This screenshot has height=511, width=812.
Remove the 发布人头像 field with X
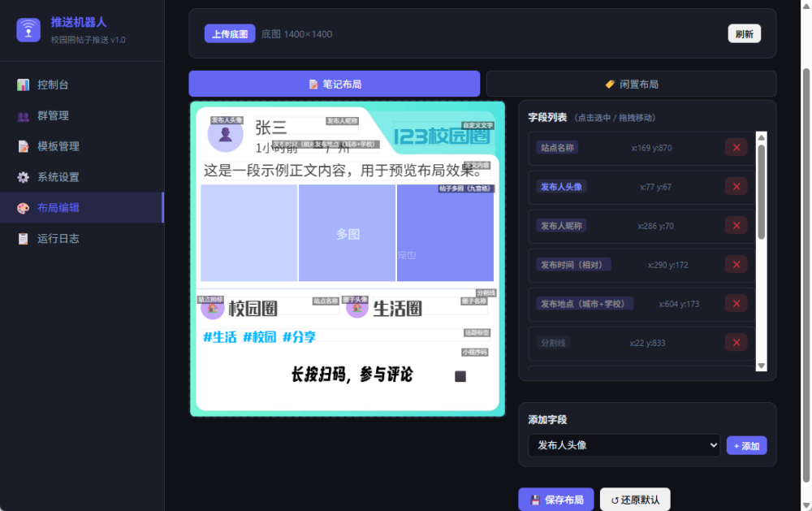pos(736,187)
